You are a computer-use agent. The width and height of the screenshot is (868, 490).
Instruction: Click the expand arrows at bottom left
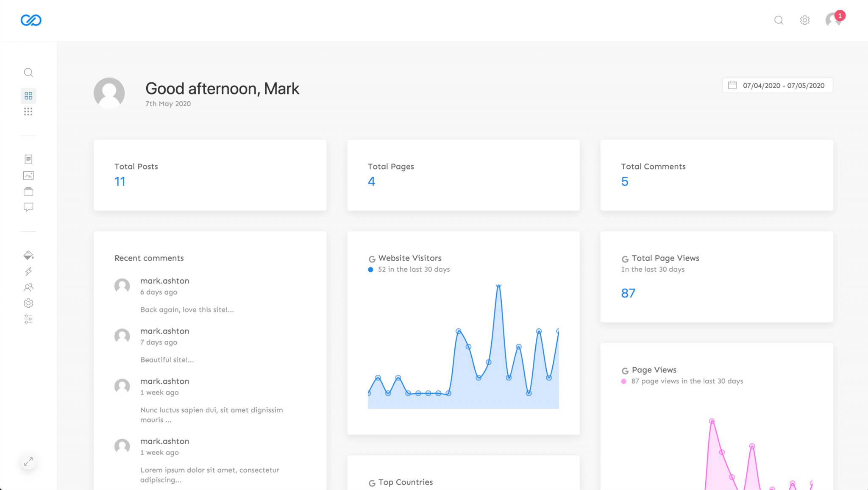point(28,462)
